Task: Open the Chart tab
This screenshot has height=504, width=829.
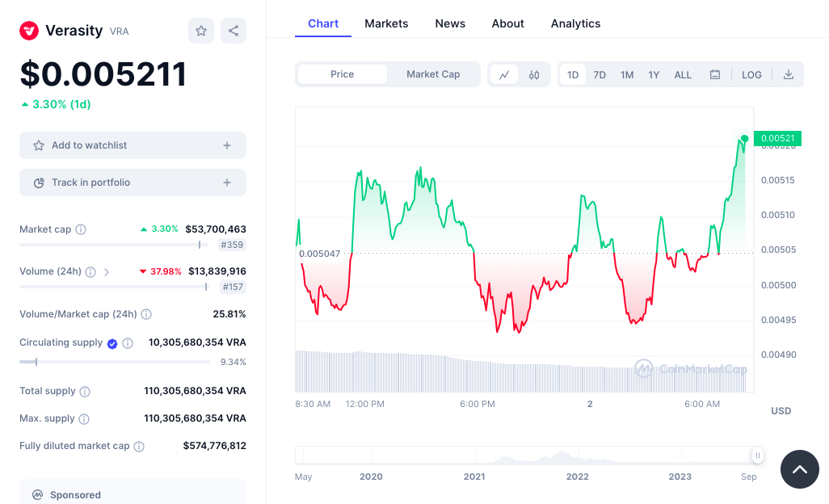Action: point(323,23)
